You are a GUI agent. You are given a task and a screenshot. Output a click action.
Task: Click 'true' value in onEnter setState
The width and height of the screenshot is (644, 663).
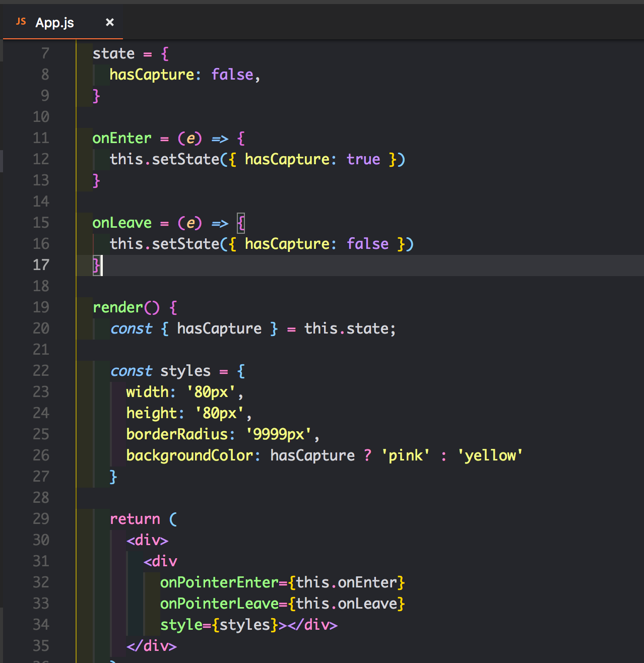(363, 159)
